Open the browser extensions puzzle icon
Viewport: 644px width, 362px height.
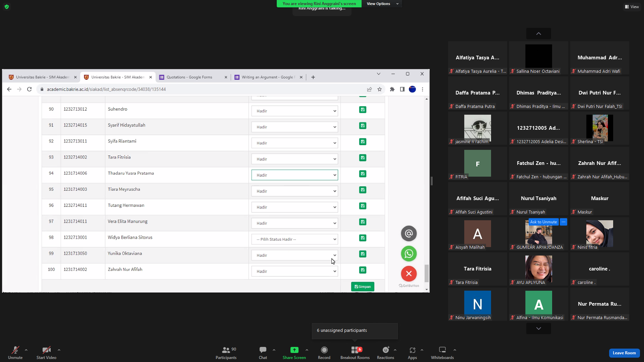click(392, 89)
